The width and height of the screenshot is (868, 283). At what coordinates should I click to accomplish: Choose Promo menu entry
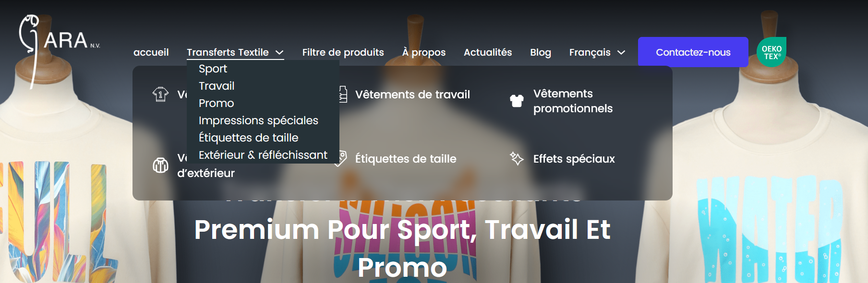[217, 103]
